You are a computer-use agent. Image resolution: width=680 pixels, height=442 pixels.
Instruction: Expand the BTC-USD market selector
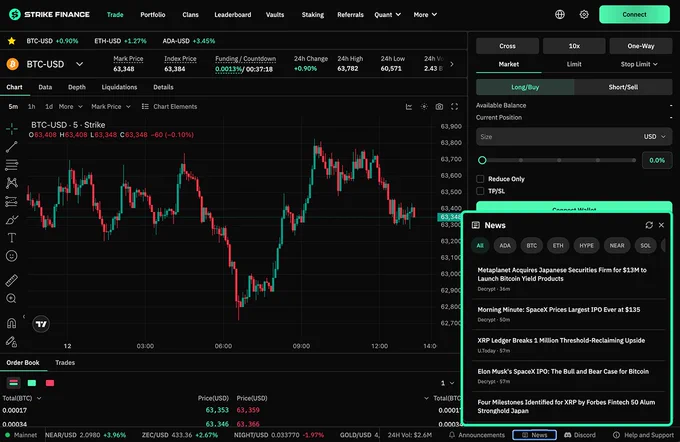pyautogui.click(x=79, y=64)
